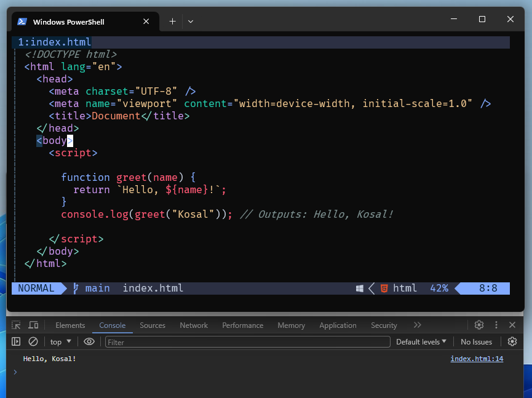Click the eye icon to create live expression
The height and width of the screenshot is (398, 532).
click(x=89, y=341)
